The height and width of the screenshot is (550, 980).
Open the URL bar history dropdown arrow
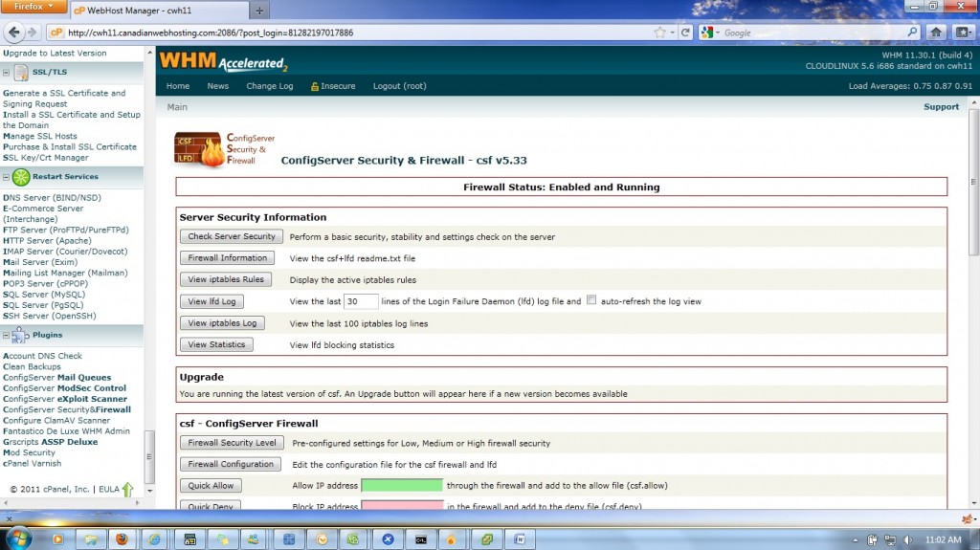673,33
